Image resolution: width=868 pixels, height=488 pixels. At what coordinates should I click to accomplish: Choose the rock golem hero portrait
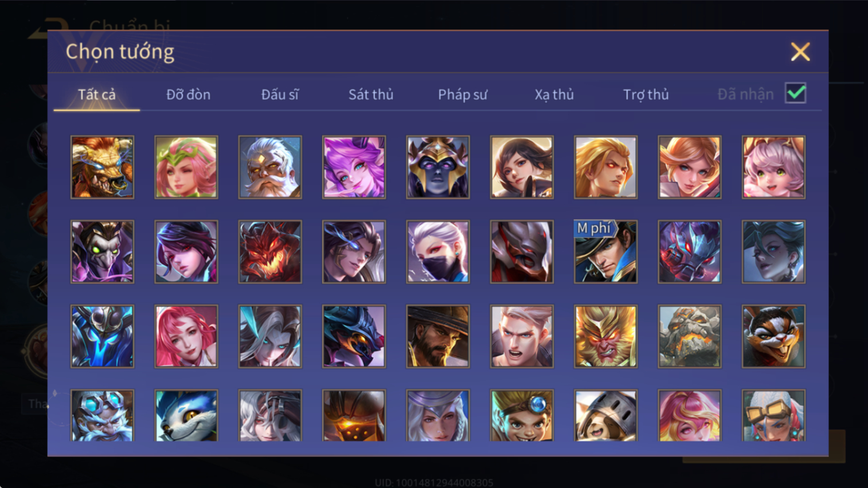coord(690,336)
